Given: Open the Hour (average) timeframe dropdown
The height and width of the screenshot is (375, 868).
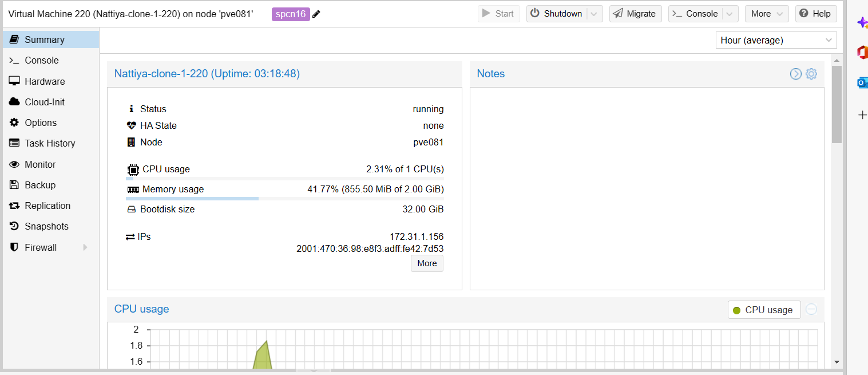Looking at the screenshot, I should click(x=776, y=40).
